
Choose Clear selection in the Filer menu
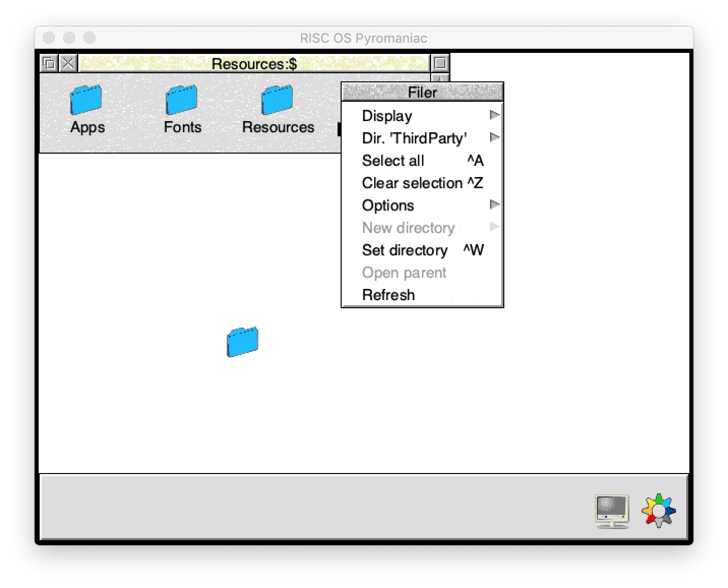(412, 183)
